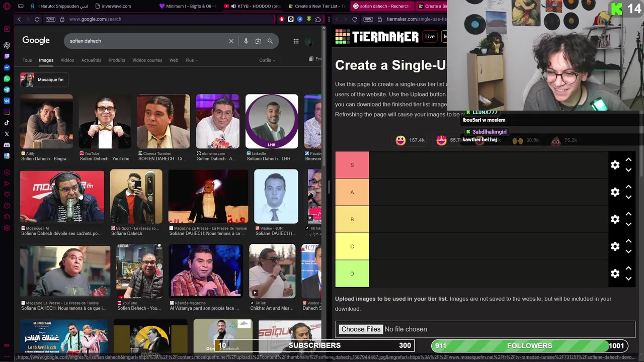The width and height of the screenshot is (644, 362).
Task: Clear the Google search box
Action: pyautogui.click(x=231, y=41)
